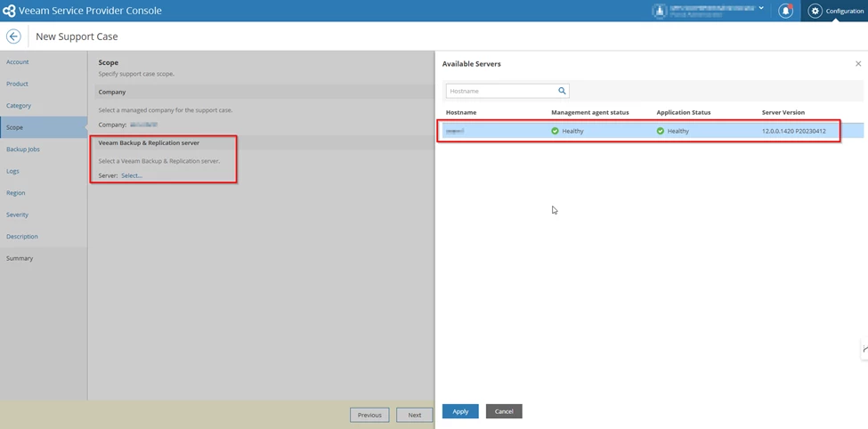This screenshot has height=429, width=868.
Task: Go back using the arrow icon
Action: pyautogui.click(x=13, y=36)
